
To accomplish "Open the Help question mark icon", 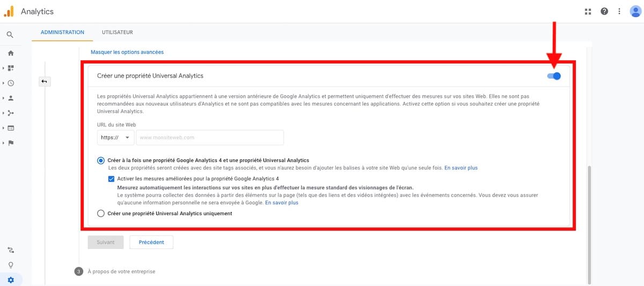I will point(604,11).
